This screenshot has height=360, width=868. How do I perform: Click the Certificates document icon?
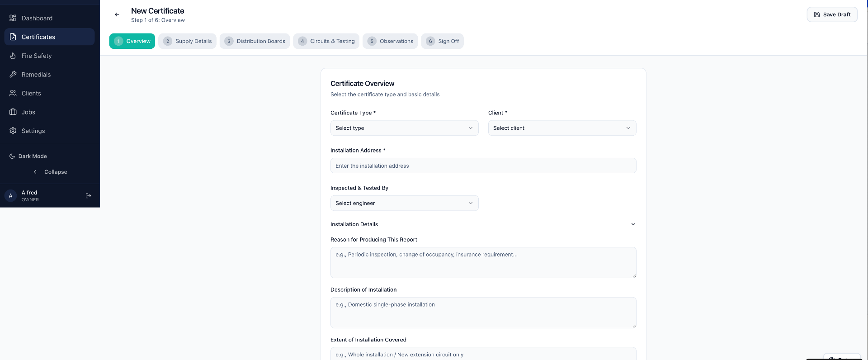pyautogui.click(x=13, y=37)
